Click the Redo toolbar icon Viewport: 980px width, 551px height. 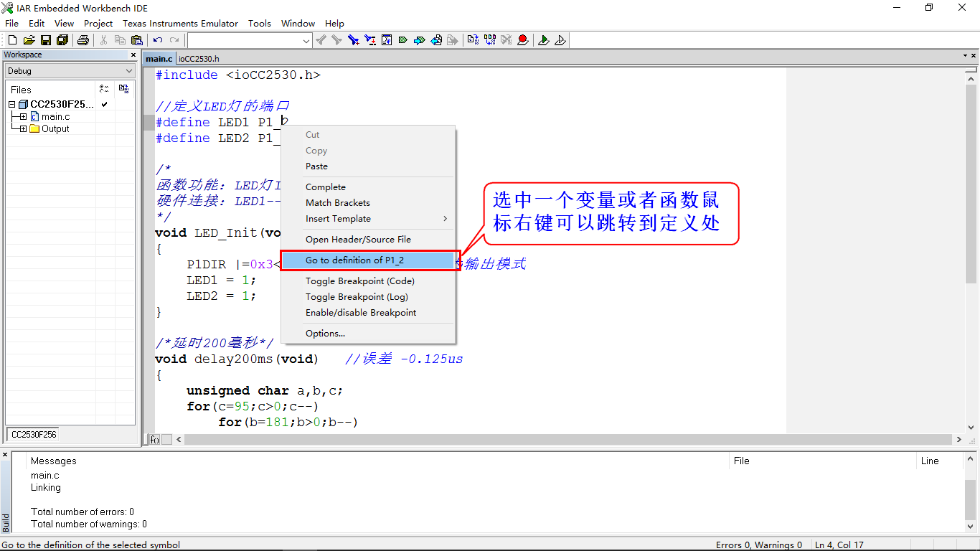click(x=174, y=40)
